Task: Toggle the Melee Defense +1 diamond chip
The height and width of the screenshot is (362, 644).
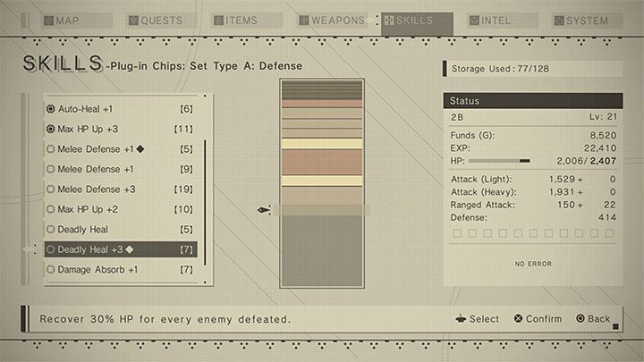Action: pos(50,149)
